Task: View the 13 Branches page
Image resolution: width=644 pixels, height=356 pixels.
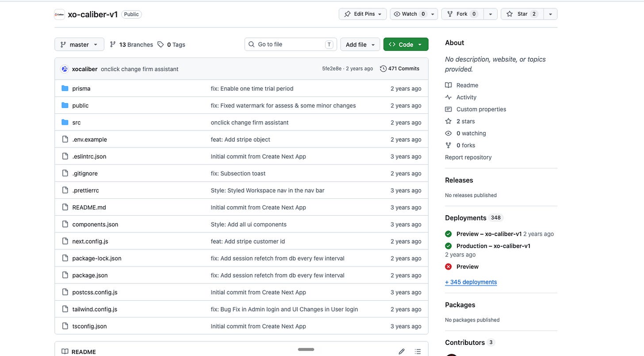Action: [131, 44]
